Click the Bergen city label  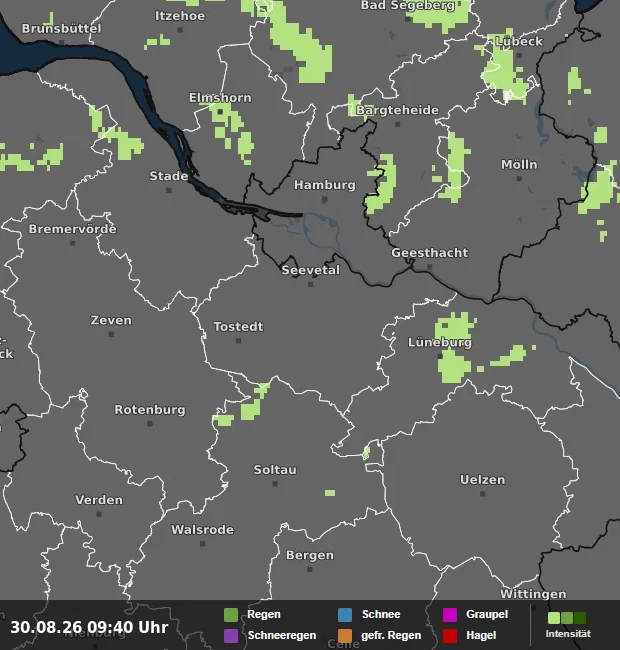pos(310,555)
